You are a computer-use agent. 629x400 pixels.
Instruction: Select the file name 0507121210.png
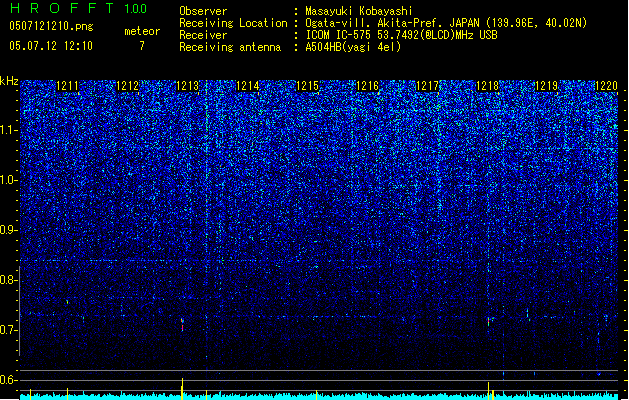[x=51, y=26]
